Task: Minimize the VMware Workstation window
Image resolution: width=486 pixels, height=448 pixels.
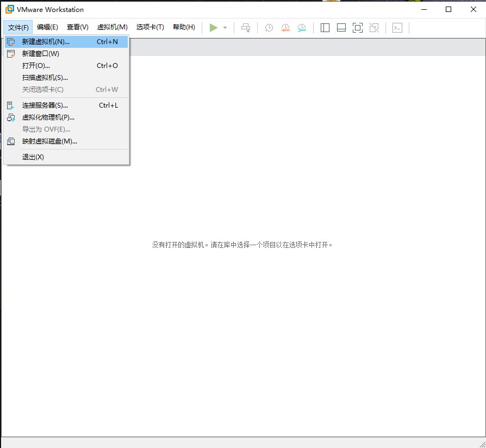Action: [424, 9]
